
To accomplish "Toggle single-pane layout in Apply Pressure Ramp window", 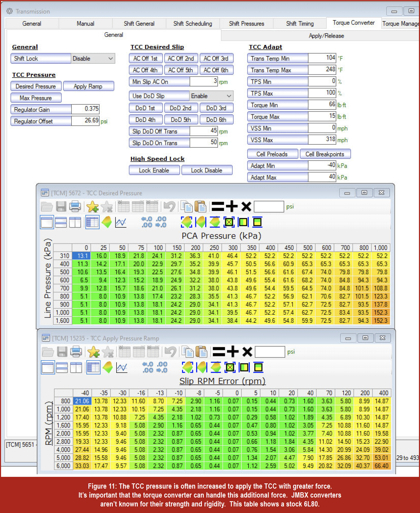I will [x=48, y=367].
